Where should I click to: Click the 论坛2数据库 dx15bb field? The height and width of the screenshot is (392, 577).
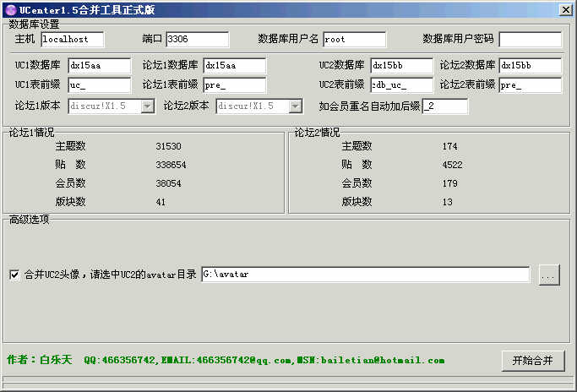[531, 66]
